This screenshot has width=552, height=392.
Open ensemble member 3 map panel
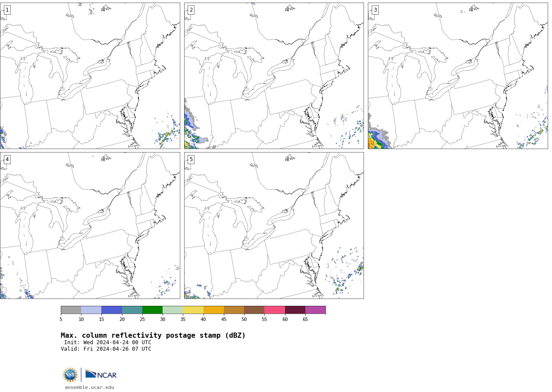458,76
